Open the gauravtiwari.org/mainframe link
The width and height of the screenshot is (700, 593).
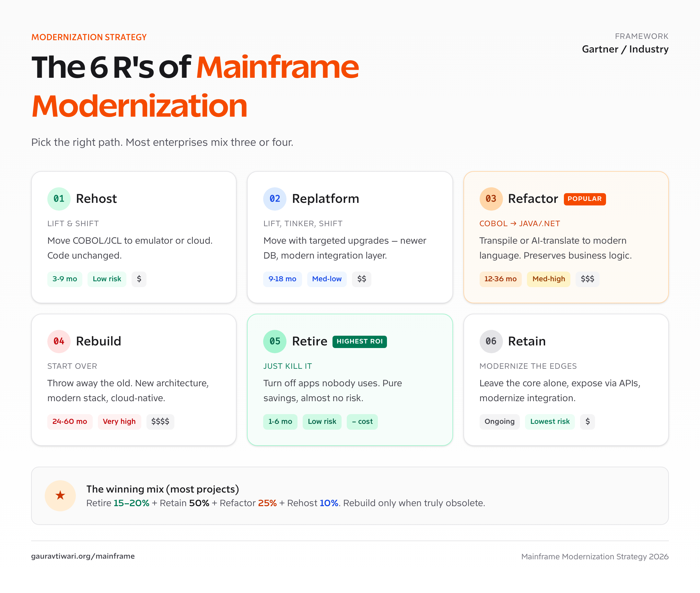83,556
